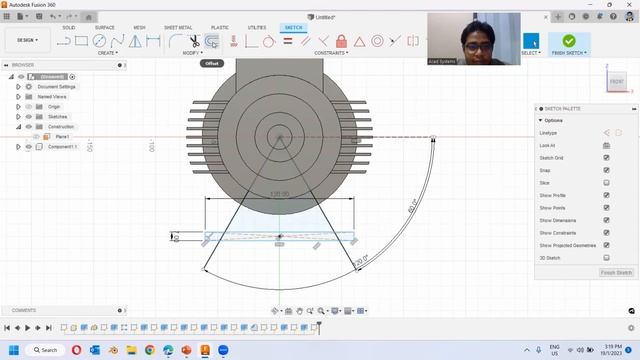
Task: Toggle visibility of Origin folder
Action: click(x=29, y=107)
